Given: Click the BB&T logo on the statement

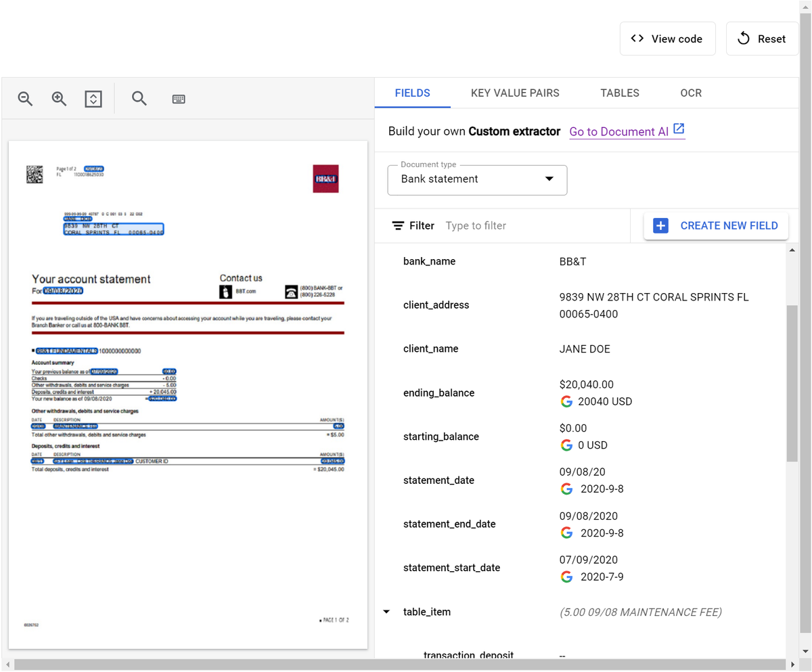Looking at the screenshot, I should point(325,179).
